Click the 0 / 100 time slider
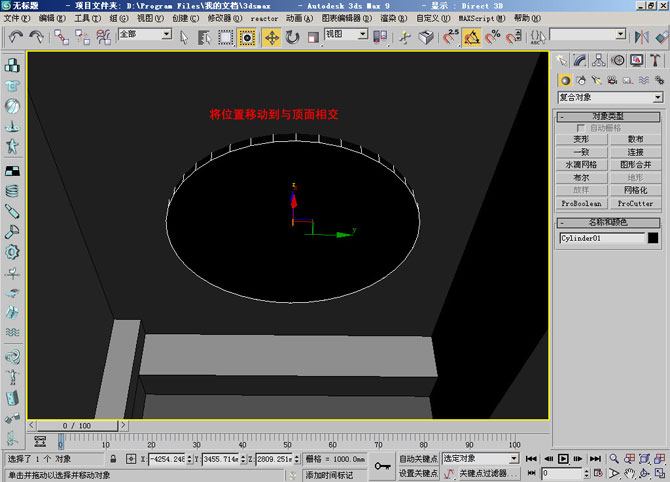The image size is (670, 482). pos(77,426)
